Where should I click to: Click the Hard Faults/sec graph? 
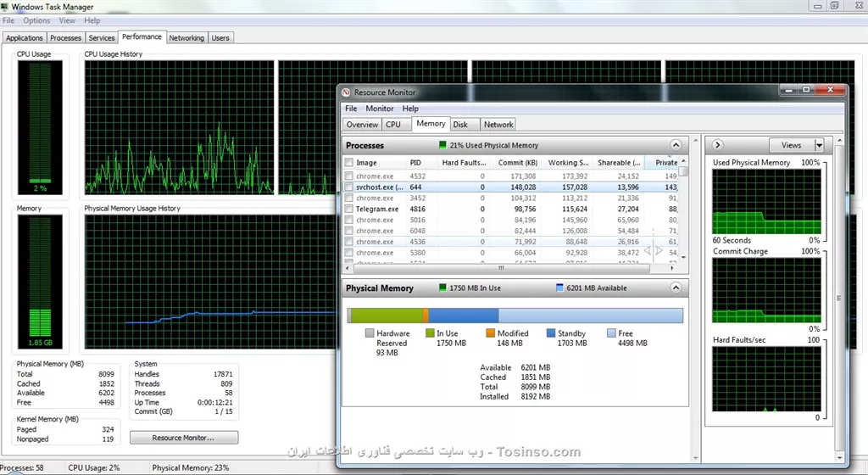pyautogui.click(x=766, y=379)
